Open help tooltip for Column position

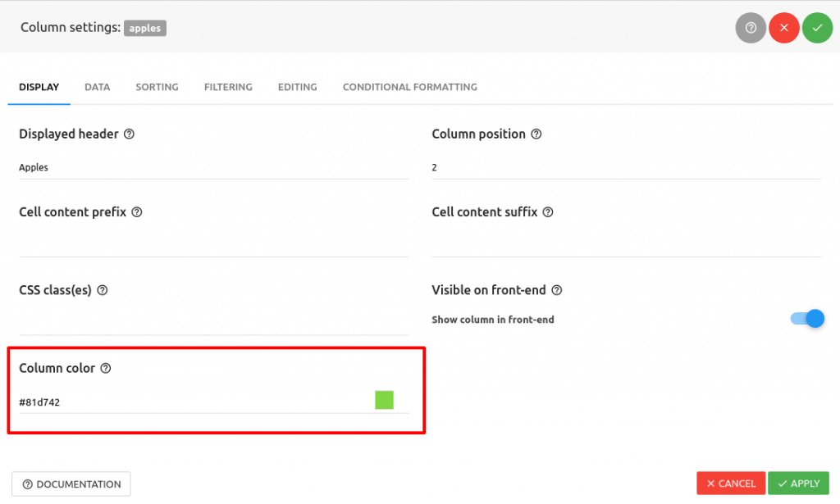click(x=537, y=134)
